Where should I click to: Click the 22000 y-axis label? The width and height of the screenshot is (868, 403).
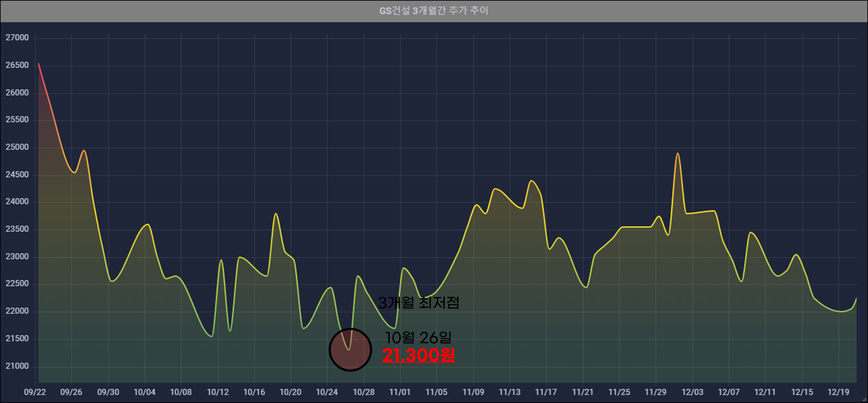pos(17,311)
